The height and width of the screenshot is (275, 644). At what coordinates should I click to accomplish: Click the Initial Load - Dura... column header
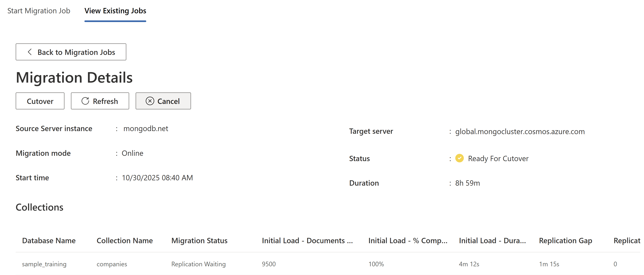click(x=492, y=241)
